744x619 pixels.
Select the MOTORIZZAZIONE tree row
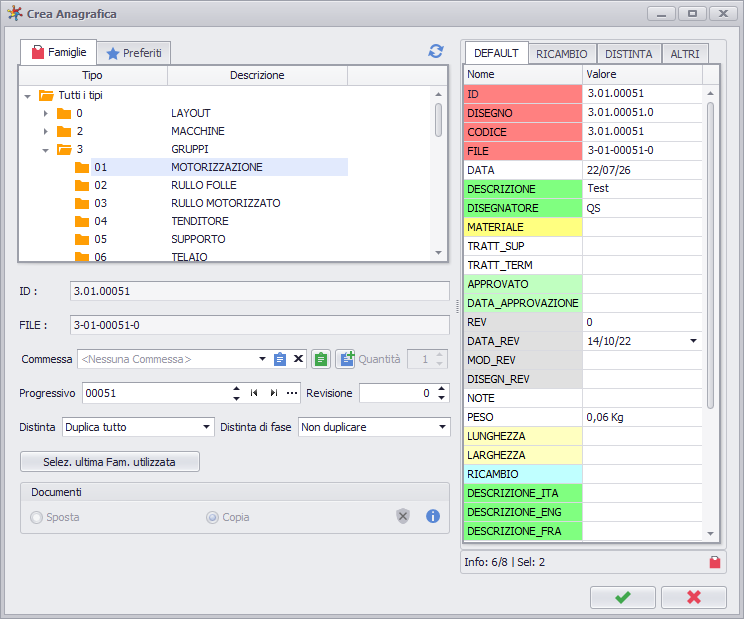(219, 167)
